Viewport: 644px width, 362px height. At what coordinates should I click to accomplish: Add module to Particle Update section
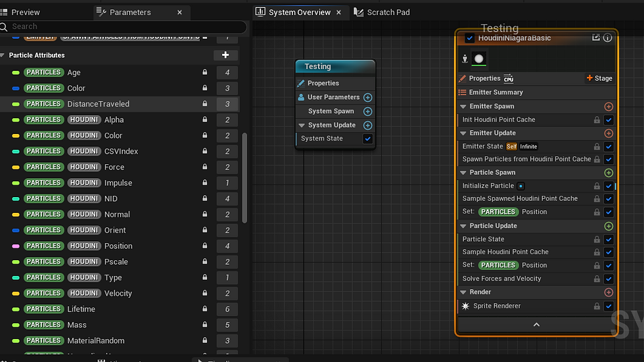[x=609, y=226]
